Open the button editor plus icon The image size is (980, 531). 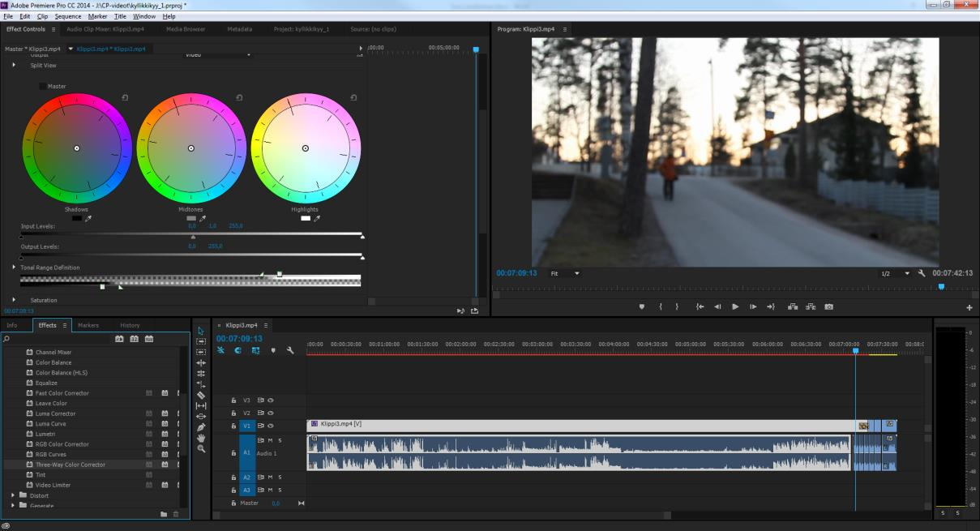click(x=969, y=307)
